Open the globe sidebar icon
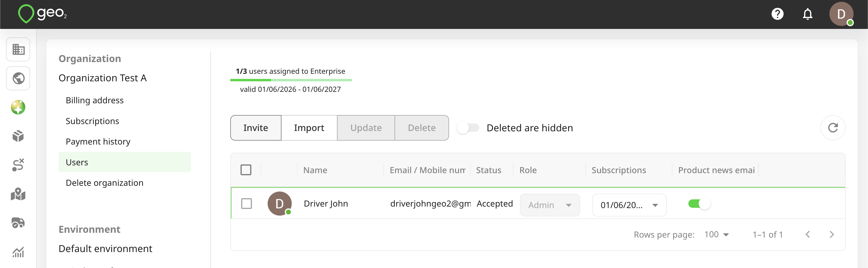Viewport: 868px width, 268px height. point(18,79)
